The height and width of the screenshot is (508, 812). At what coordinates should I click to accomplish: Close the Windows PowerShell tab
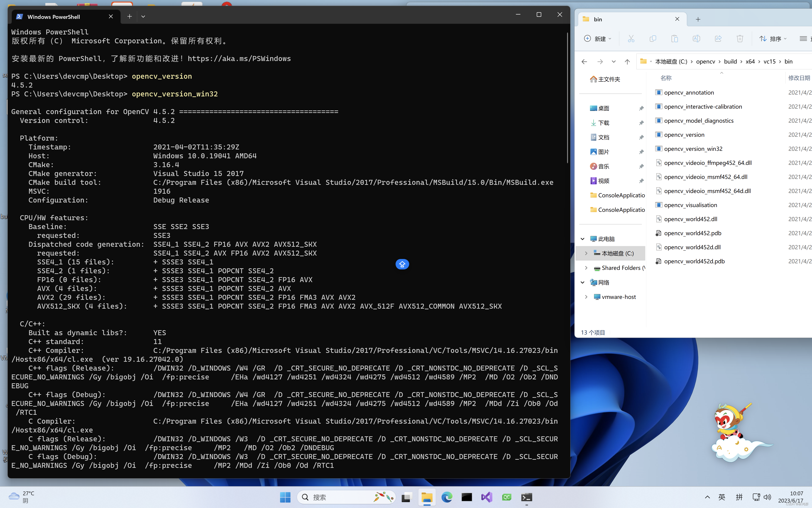(x=111, y=17)
